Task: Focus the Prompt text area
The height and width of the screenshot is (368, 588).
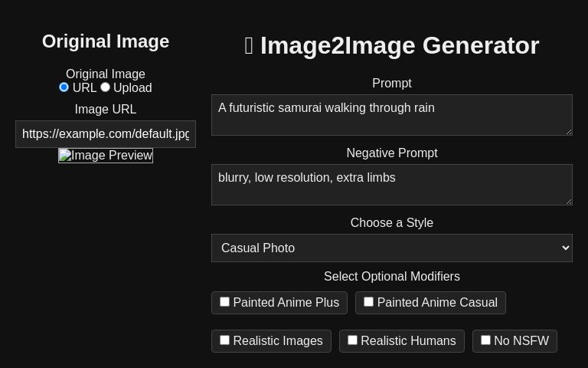Action: pyautogui.click(x=391, y=114)
